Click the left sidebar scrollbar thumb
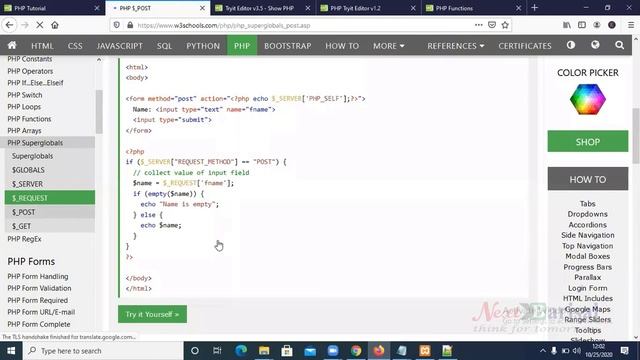This screenshot has height=360, width=640. tap(99, 111)
